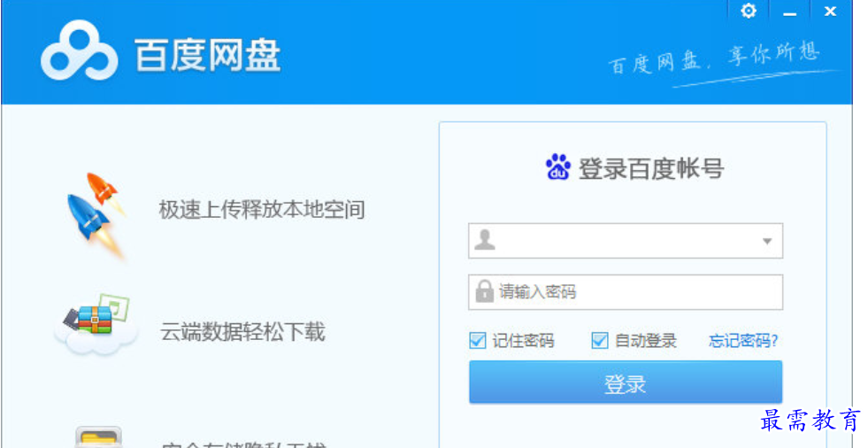The width and height of the screenshot is (868, 448).
Task: Close the Baidu Netdisk login window
Action: [x=830, y=12]
